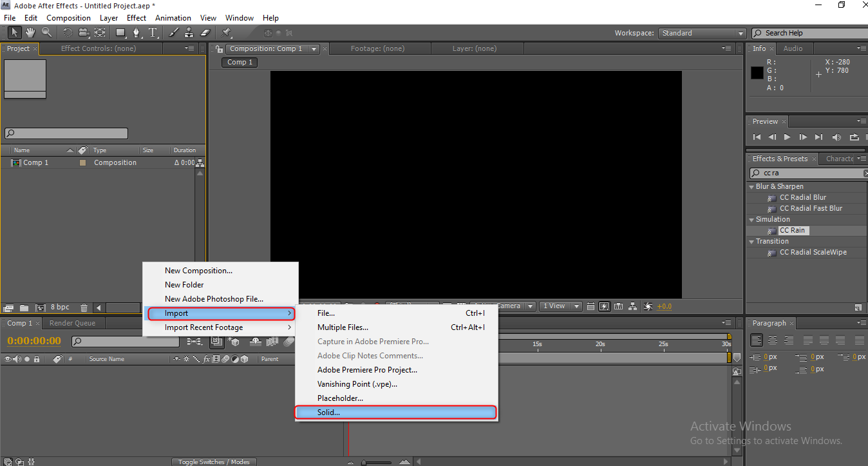Enable left text alignment in Paragraph panel
The height and width of the screenshot is (466, 868).
point(756,340)
